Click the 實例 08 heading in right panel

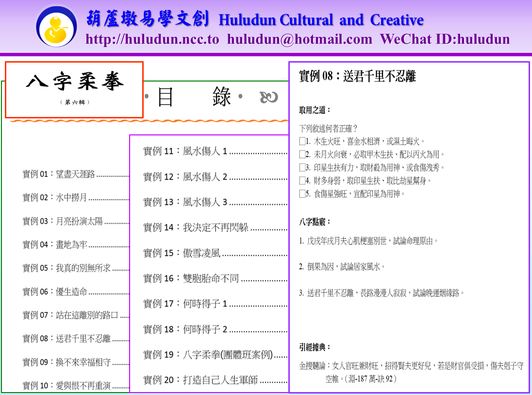click(357, 77)
